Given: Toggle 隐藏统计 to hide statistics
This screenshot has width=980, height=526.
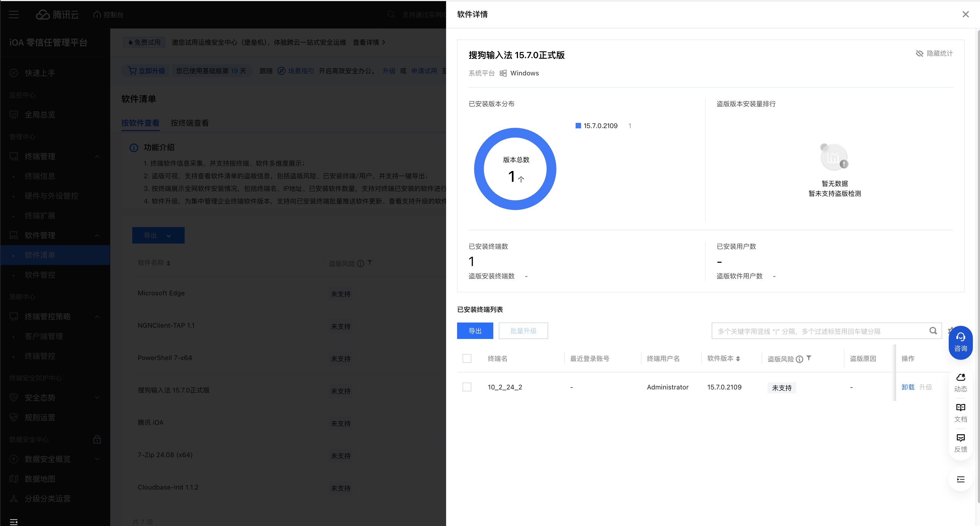Looking at the screenshot, I should (x=934, y=53).
